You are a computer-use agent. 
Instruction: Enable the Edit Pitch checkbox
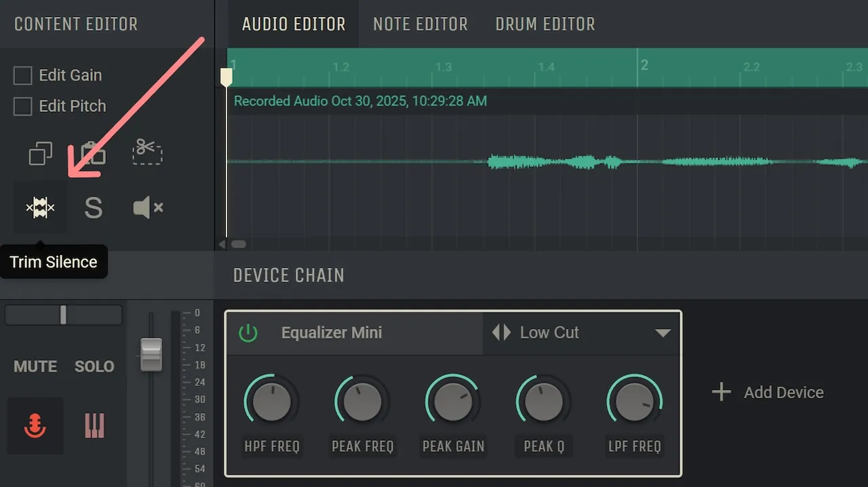pyautogui.click(x=23, y=106)
